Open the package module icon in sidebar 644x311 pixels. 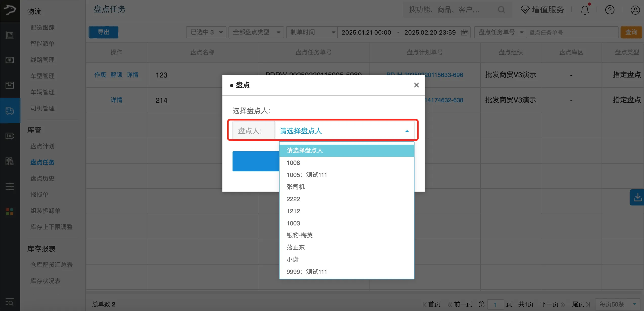[10, 85]
